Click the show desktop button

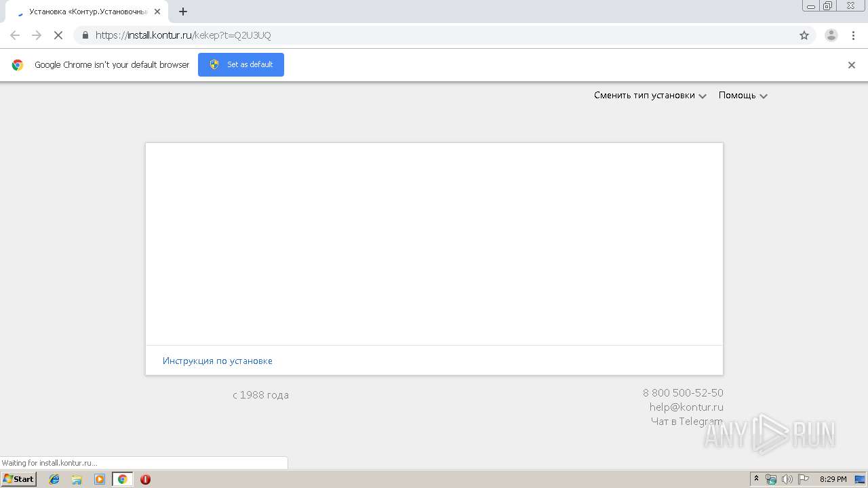[860, 479]
